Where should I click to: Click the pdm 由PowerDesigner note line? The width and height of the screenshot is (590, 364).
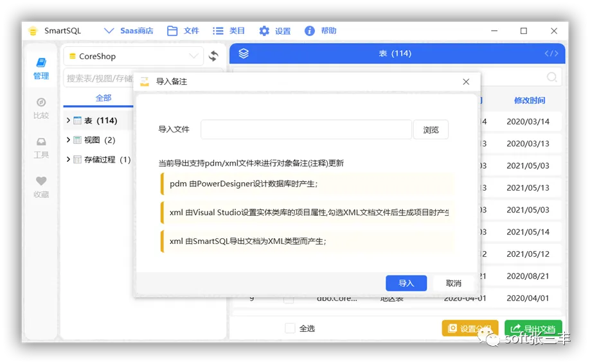point(307,184)
